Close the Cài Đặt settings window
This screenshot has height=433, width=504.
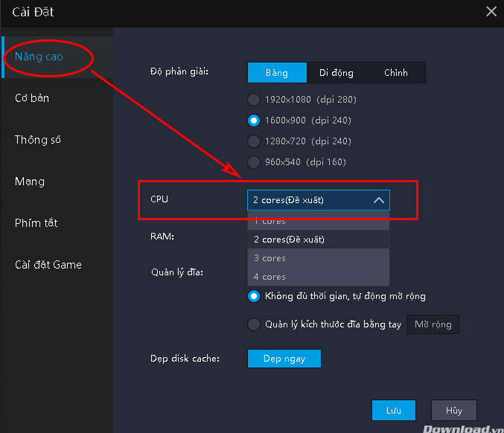[491, 12]
